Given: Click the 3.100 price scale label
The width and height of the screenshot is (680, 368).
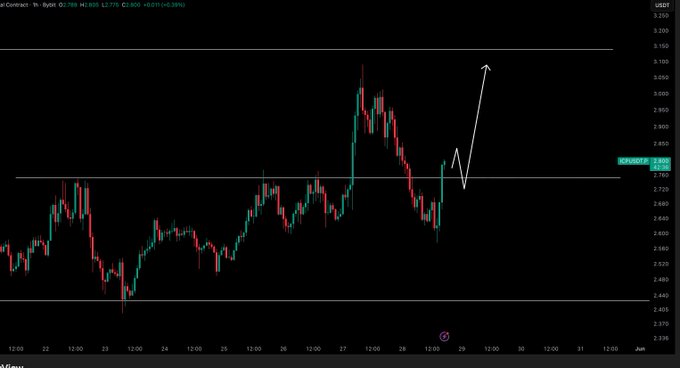Looking at the screenshot, I should coord(660,62).
